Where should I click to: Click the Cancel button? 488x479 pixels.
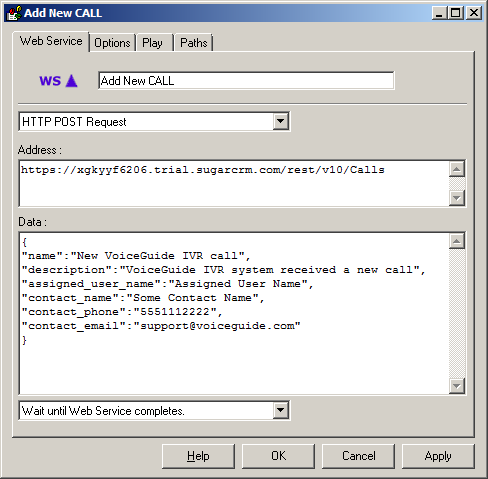[x=358, y=456]
